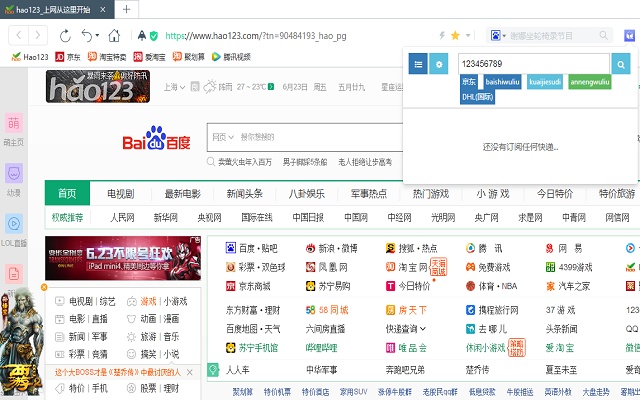Screen dimensions: 640x400
Task: Open the undo arrow dropdown
Action: tap(97, 36)
